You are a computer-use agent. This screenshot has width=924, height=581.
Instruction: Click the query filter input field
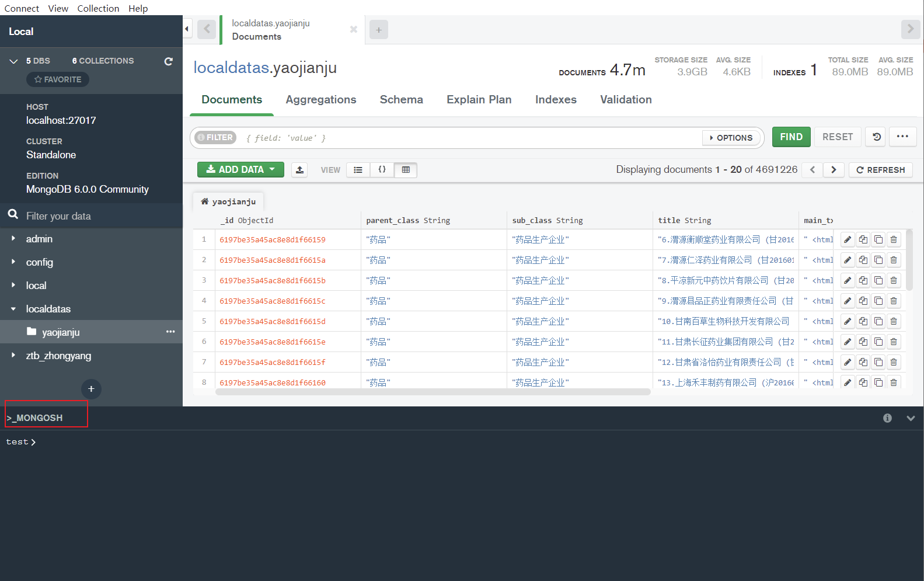[467, 138]
